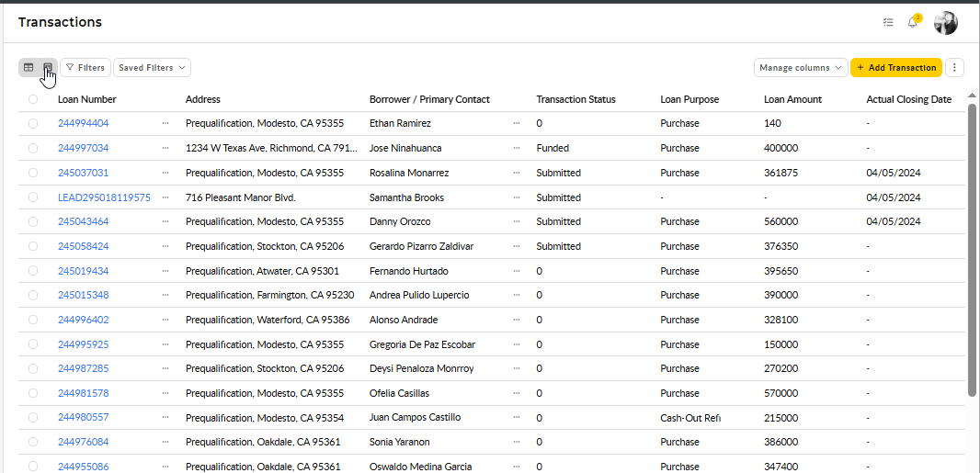Open the notifications bell
Image resolution: width=980 pixels, height=473 pixels.
pos(913,22)
